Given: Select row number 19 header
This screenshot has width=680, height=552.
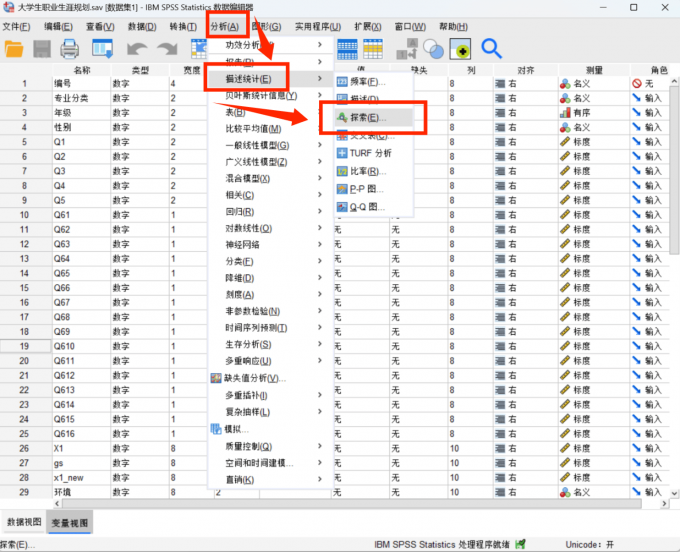Looking at the screenshot, I should [25, 346].
